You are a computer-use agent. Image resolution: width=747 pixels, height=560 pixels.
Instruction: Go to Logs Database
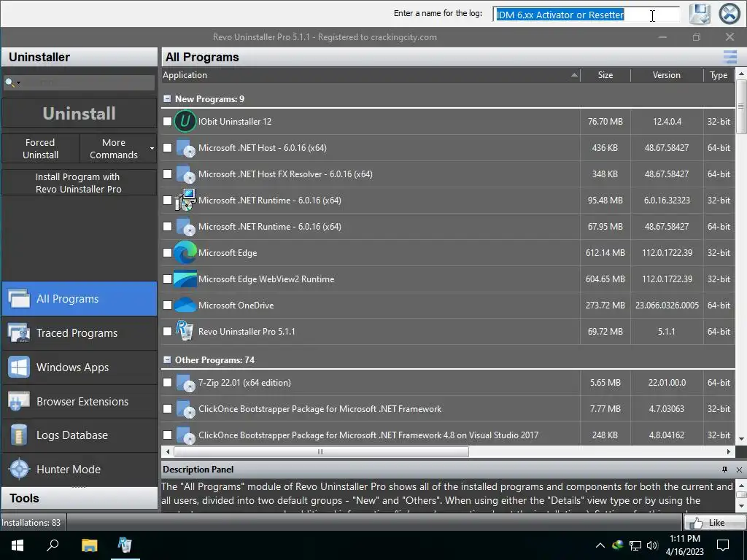[80, 435]
